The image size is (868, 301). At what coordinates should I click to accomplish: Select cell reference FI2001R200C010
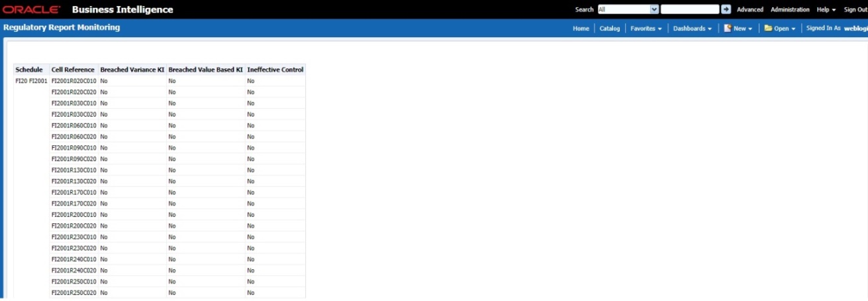[73, 215]
